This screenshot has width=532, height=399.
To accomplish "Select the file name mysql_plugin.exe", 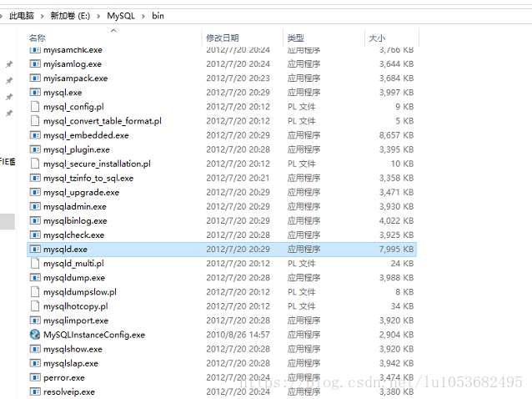I will click(77, 149).
